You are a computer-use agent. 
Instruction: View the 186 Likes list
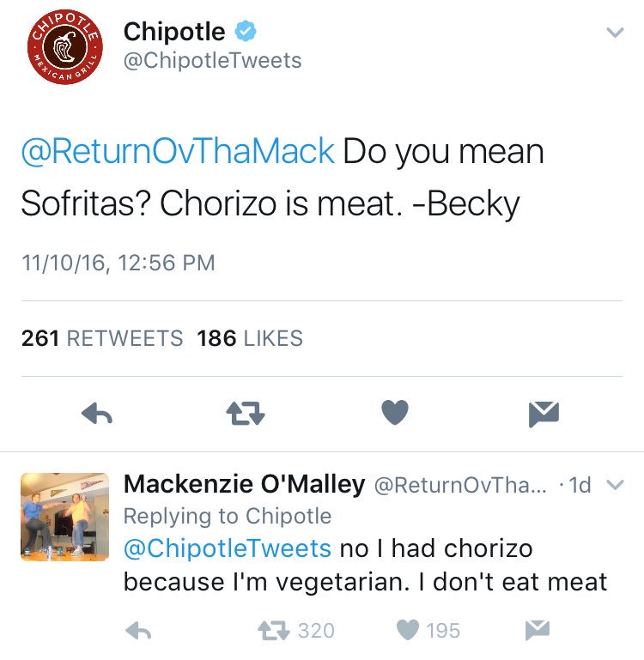point(250,338)
